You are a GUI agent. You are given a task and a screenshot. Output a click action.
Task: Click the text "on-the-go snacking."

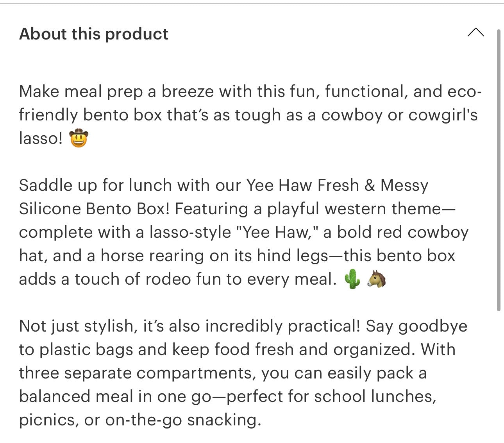(x=183, y=420)
